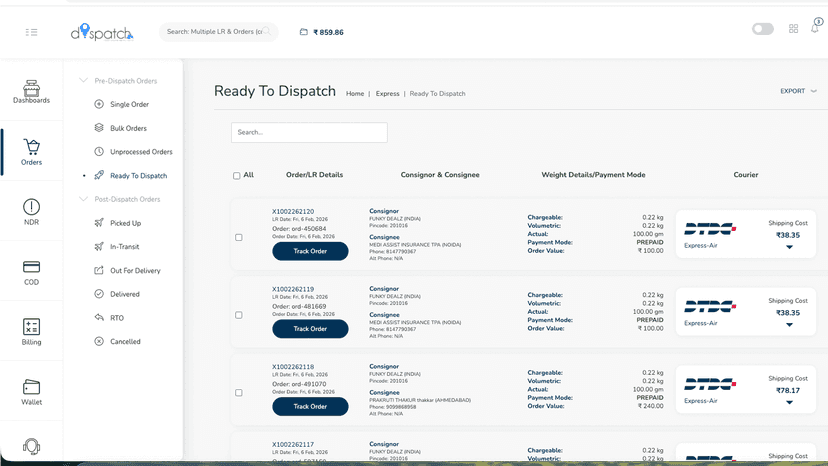Open LR number X1002262117
Viewport: 828px width, 466px height.
point(293,444)
